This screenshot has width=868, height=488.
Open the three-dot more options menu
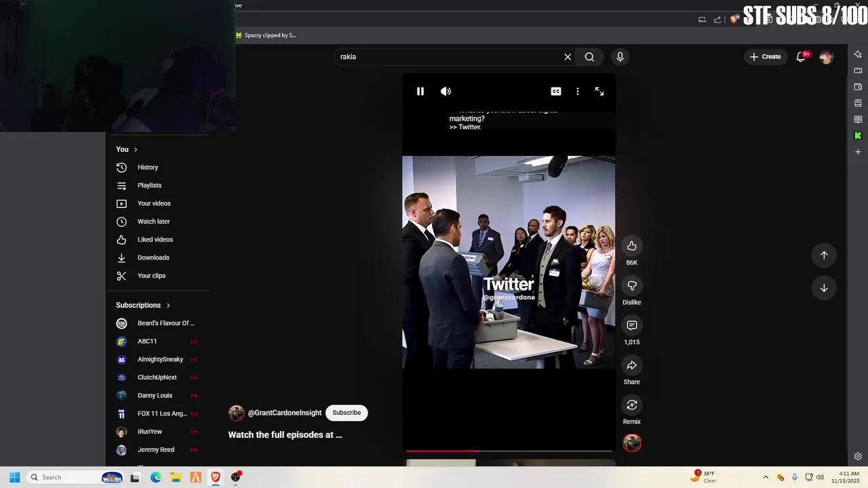578,91
